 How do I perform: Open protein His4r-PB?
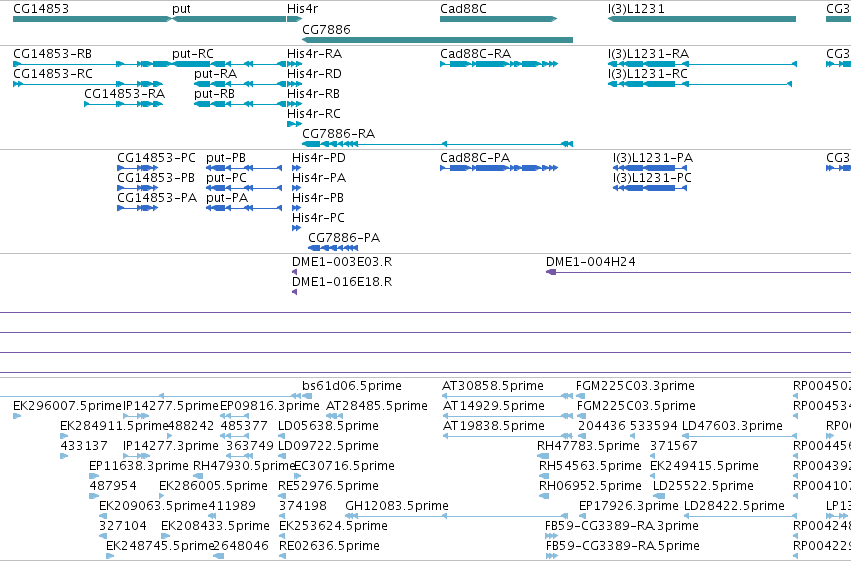317,198
